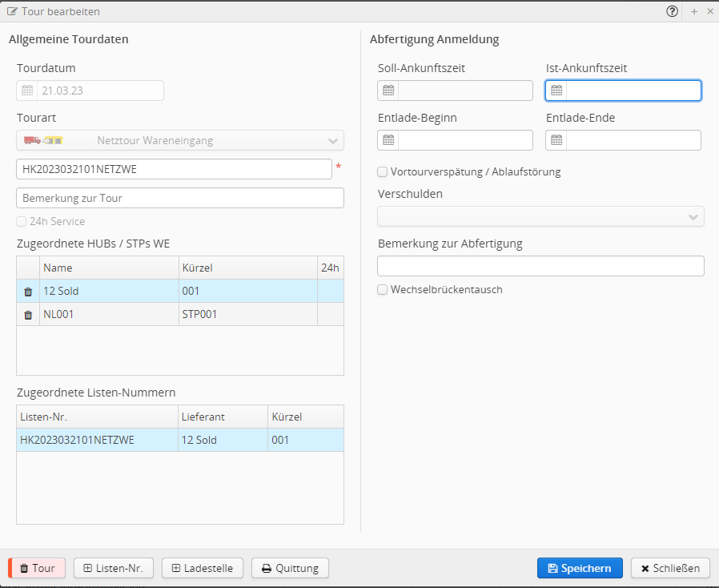Print Quittung button
This screenshot has height=588, width=719.
[x=291, y=568]
